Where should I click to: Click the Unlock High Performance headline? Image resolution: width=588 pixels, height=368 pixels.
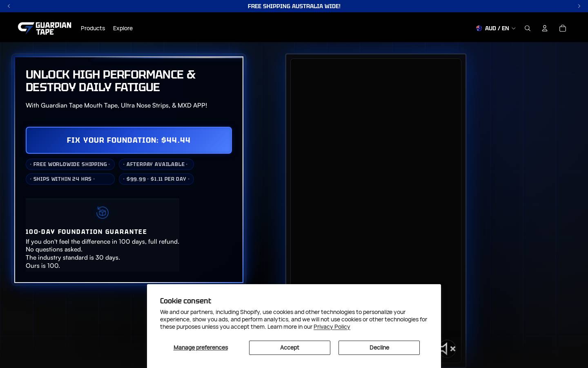111,81
